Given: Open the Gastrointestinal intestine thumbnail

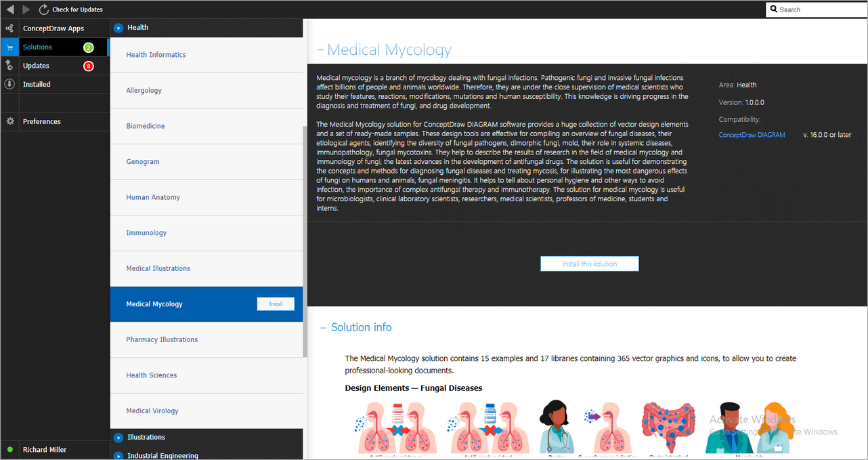Looking at the screenshot, I should click(x=669, y=428).
